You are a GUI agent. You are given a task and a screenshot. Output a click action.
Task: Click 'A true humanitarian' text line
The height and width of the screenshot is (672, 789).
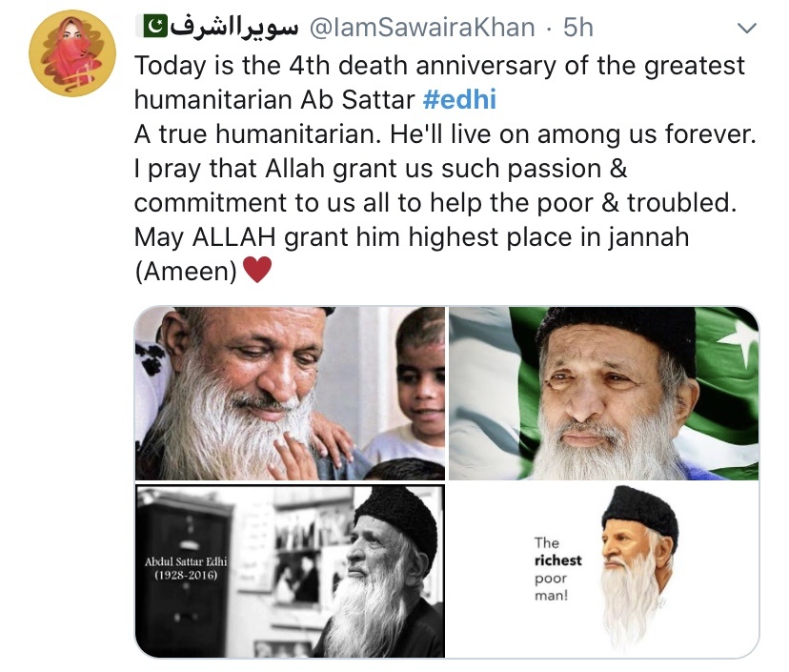click(445, 134)
